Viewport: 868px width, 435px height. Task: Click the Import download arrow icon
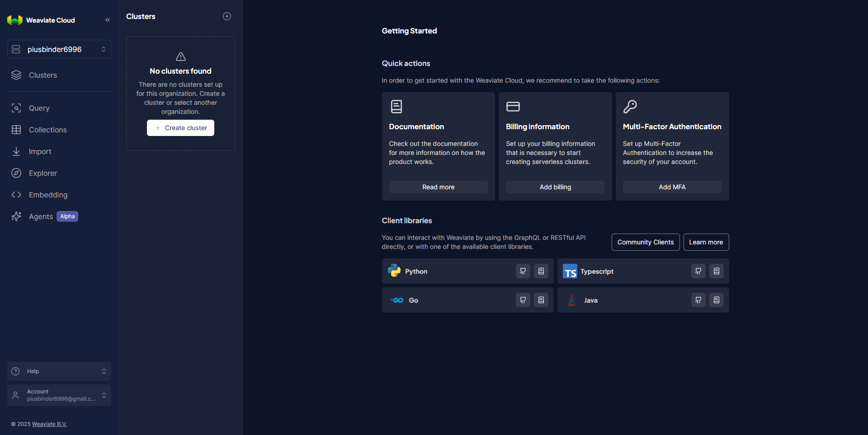(16, 151)
